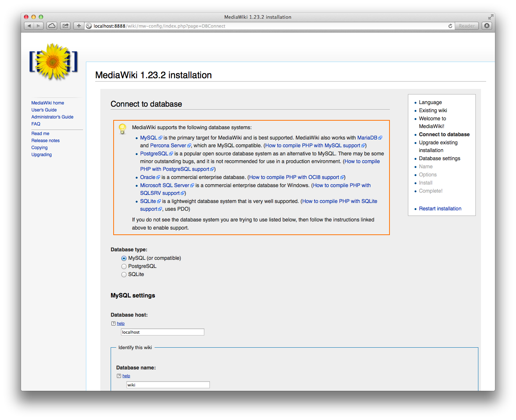Click the Back navigation arrow
The height and width of the screenshot is (420, 516).
[x=29, y=26]
